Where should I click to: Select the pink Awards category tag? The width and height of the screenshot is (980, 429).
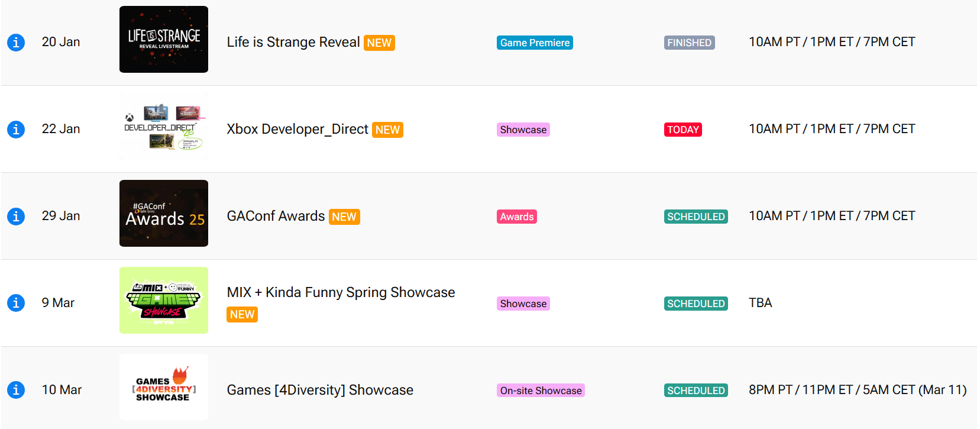point(516,217)
